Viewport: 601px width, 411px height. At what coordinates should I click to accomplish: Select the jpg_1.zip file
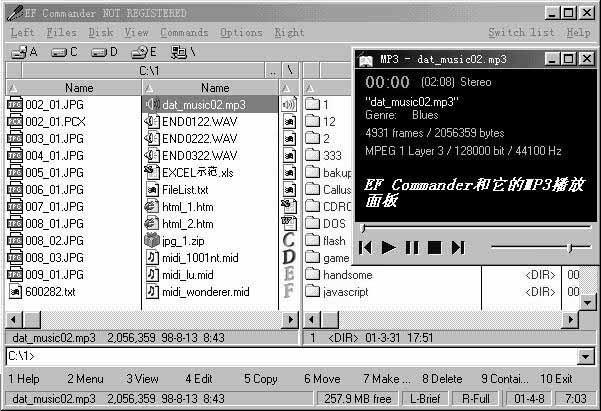pos(185,241)
